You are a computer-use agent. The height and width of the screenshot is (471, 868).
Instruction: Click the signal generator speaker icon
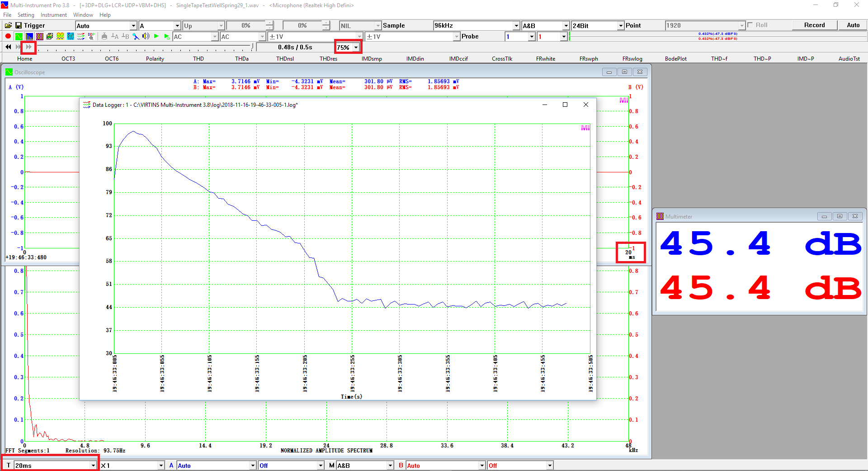[x=146, y=36]
